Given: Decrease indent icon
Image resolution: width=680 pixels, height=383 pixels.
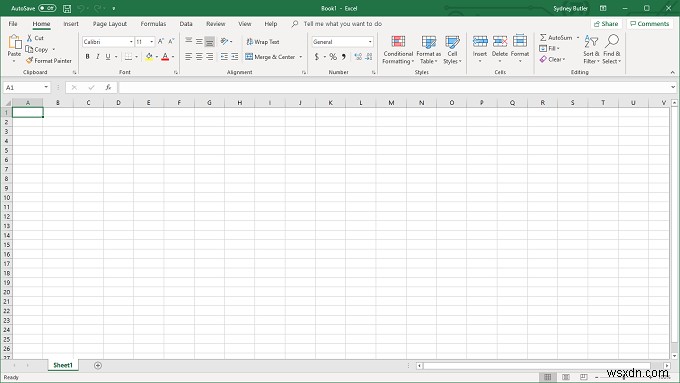Looking at the screenshot, I should tap(224, 57).
